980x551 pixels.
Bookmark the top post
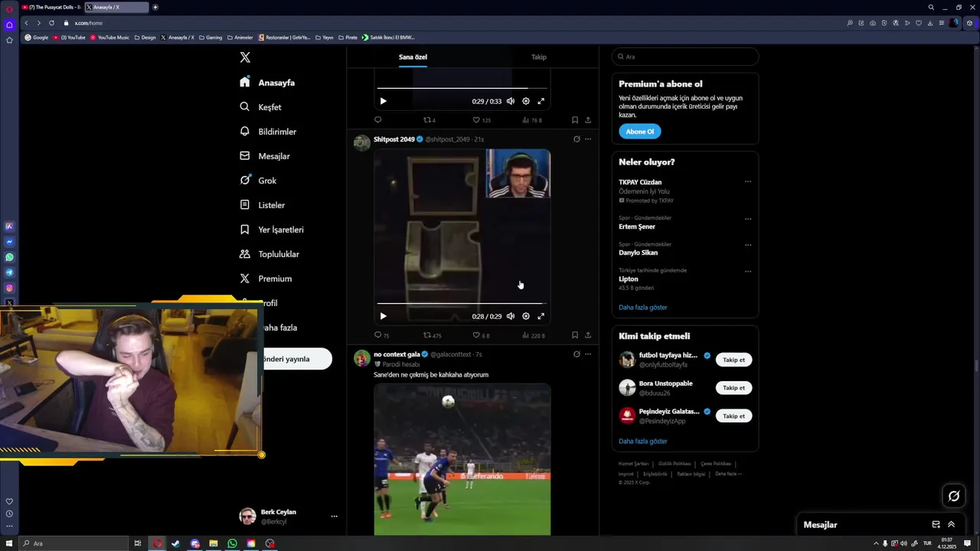pos(575,120)
